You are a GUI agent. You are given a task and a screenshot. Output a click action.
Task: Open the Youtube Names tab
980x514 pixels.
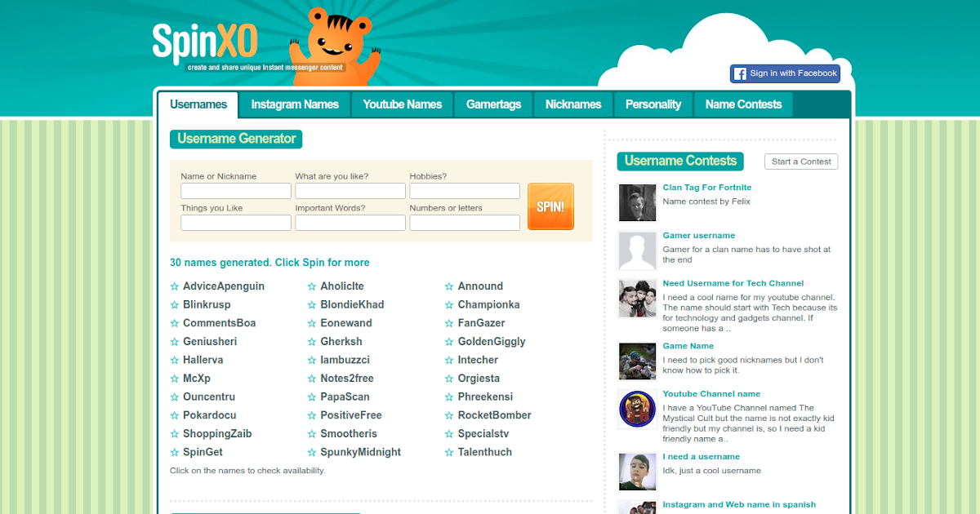[403, 104]
